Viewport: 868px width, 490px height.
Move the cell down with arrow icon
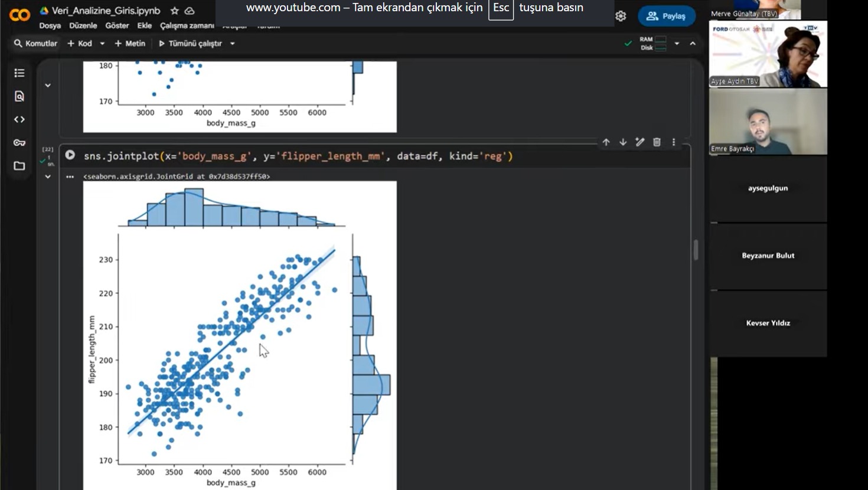(x=623, y=142)
